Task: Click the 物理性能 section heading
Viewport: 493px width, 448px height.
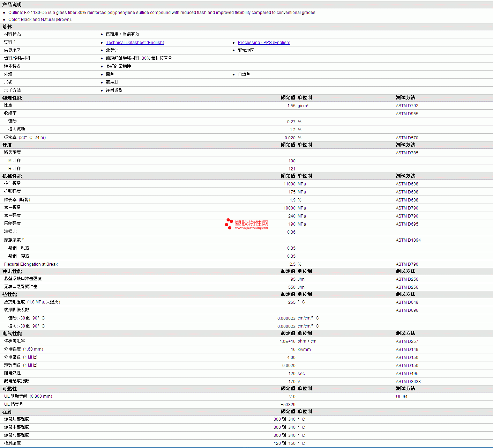Action: click(12, 98)
